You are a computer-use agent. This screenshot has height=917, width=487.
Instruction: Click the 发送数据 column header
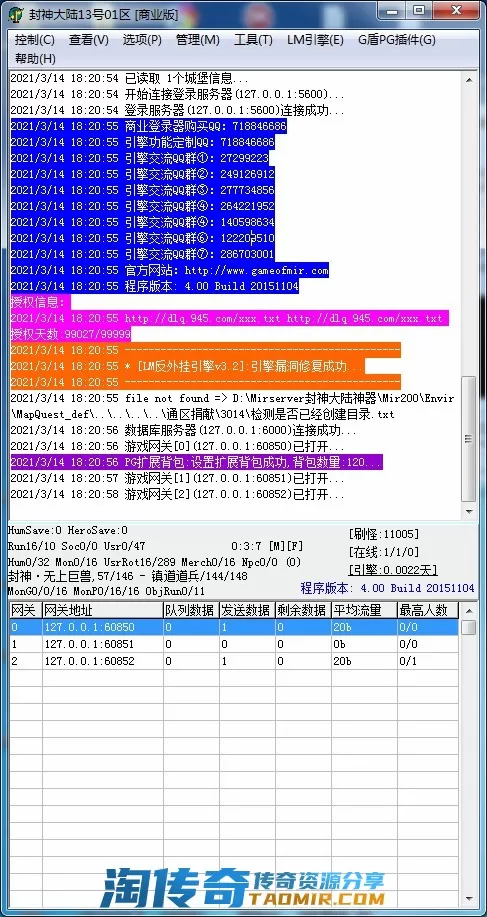coord(247,611)
